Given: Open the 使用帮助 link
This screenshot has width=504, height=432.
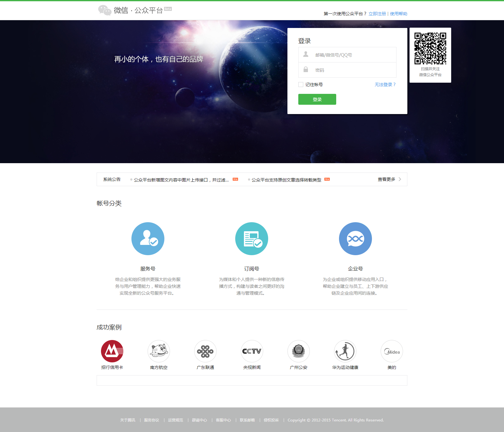Looking at the screenshot, I should tap(398, 14).
